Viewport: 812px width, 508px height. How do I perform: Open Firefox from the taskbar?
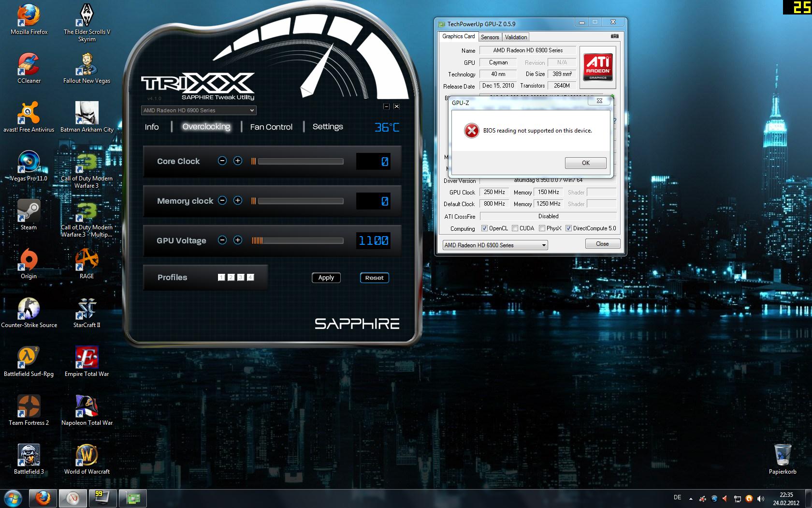pos(43,498)
